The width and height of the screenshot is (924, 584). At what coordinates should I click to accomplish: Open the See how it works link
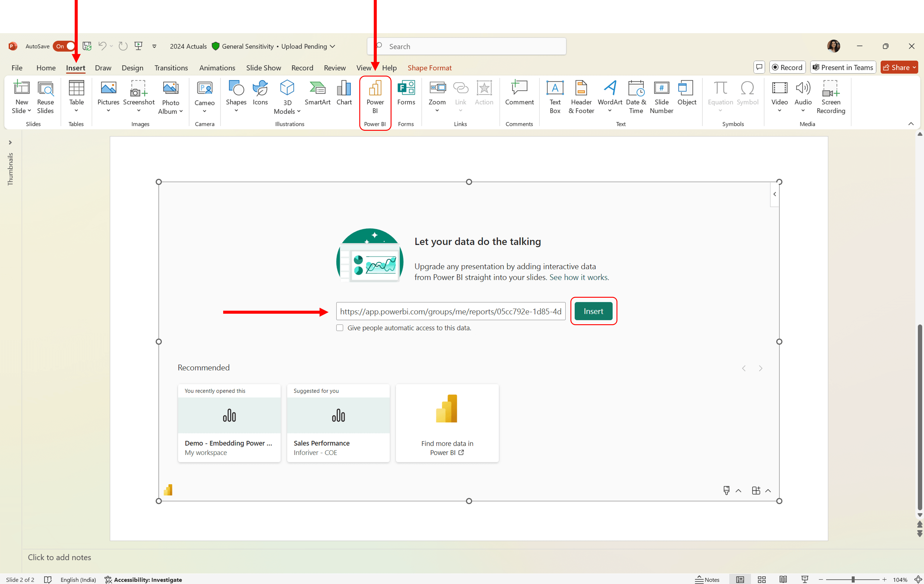pyautogui.click(x=579, y=277)
